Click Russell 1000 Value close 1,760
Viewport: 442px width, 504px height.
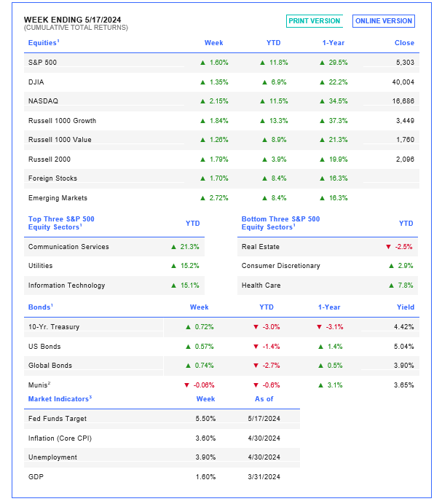coord(405,140)
